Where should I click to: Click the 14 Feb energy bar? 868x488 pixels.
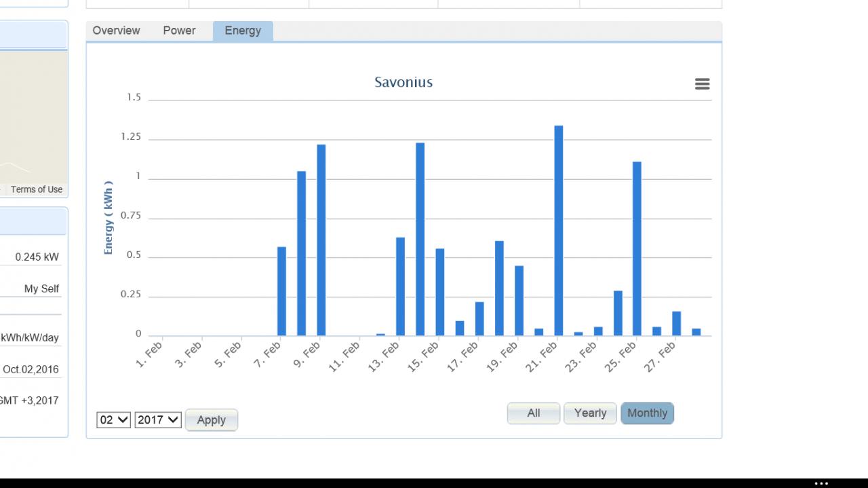pos(420,240)
